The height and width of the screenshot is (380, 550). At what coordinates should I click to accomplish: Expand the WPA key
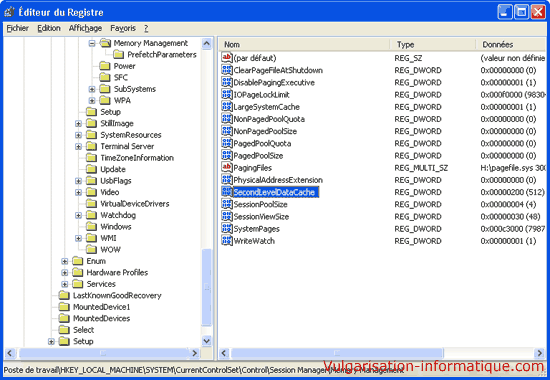pos(92,101)
